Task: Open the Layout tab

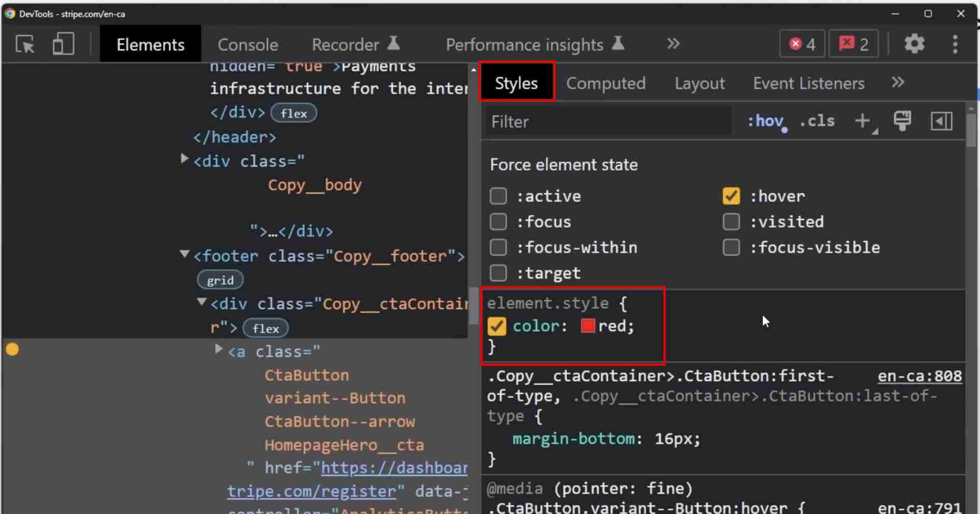Action: pyautogui.click(x=700, y=83)
